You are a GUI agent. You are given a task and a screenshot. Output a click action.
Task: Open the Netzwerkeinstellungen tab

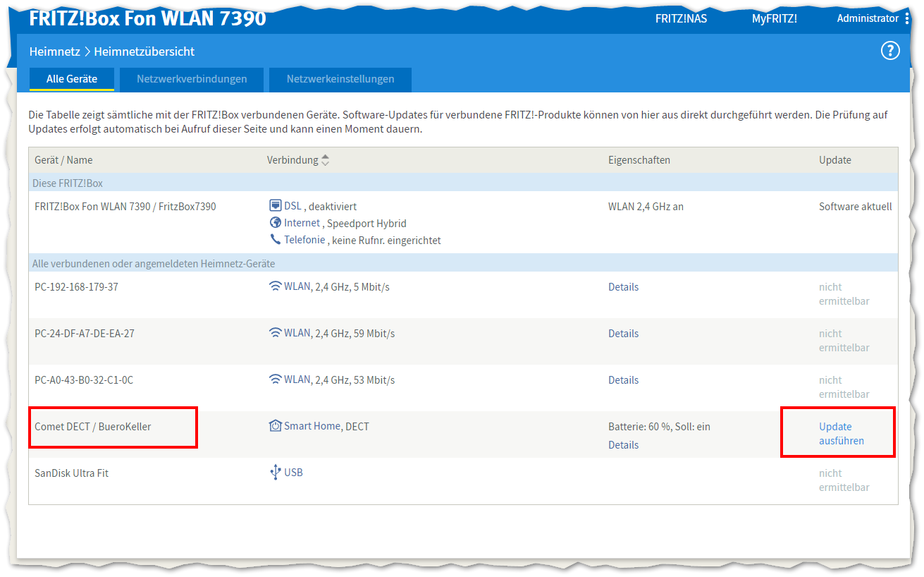tap(340, 79)
